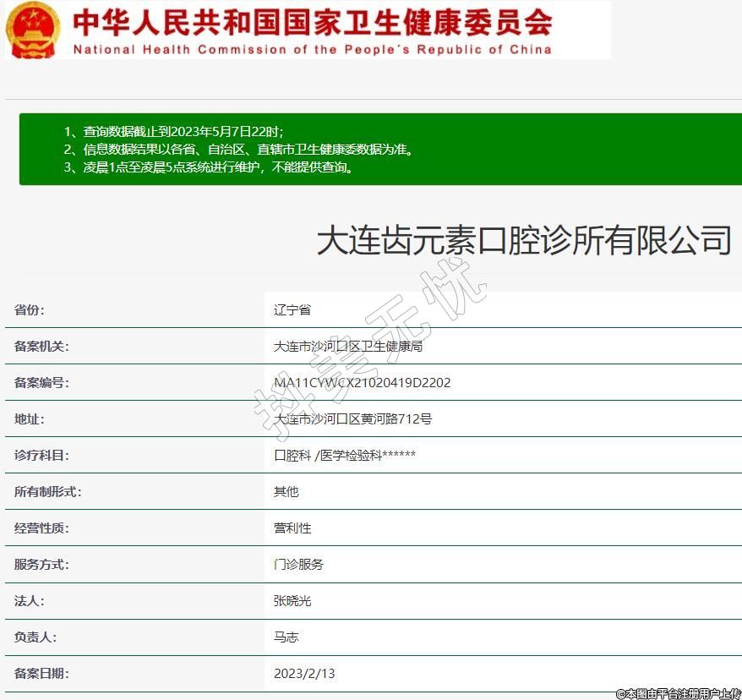Click the second notice line about 信息数据结果
The height and width of the screenshot is (700, 742).
tap(238, 150)
